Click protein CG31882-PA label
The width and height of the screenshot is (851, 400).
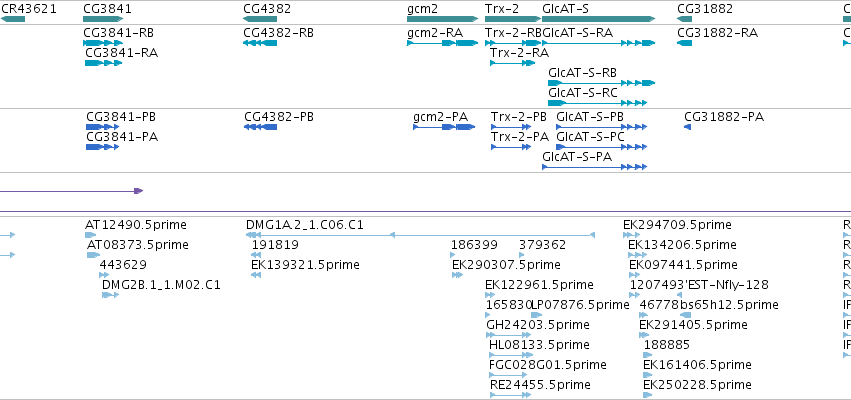724,117
